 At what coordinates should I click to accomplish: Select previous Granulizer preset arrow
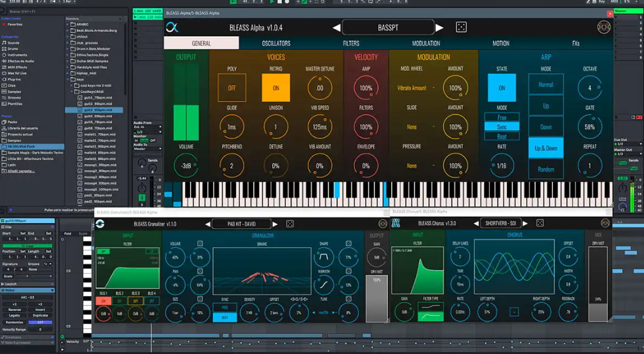pyautogui.click(x=208, y=224)
